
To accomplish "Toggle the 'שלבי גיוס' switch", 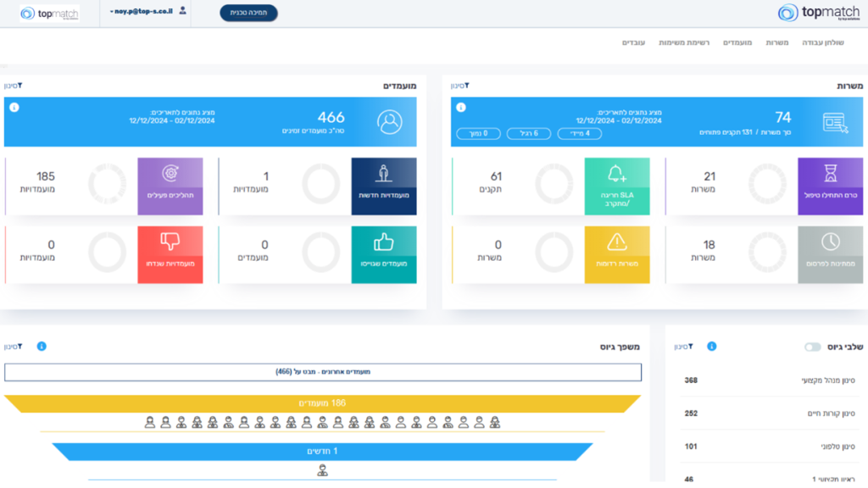I will point(812,347).
